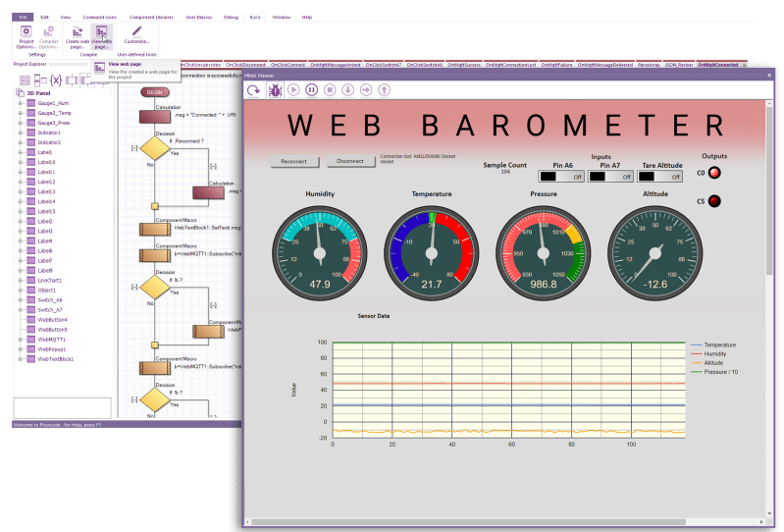Open the Component Libraries tab

point(151,17)
